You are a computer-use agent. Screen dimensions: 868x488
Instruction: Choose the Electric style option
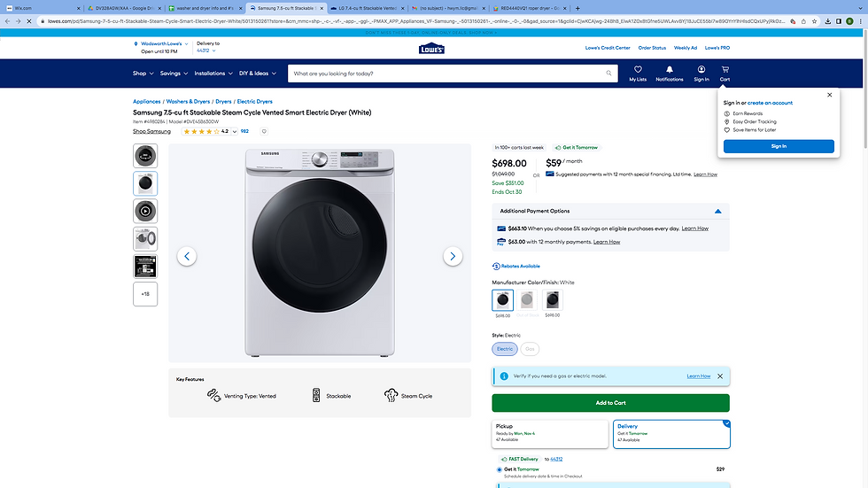[505, 349]
